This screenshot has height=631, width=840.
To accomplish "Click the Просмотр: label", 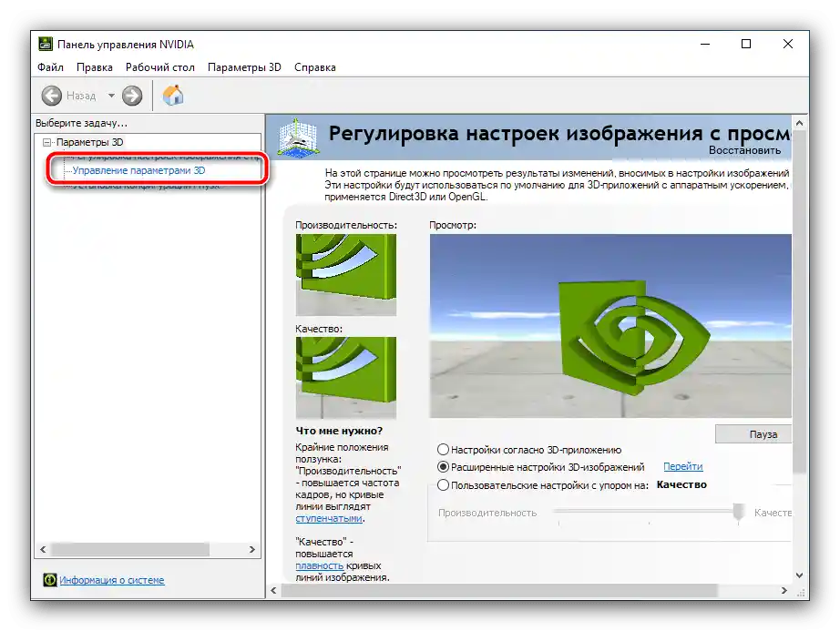I will [453, 225].
